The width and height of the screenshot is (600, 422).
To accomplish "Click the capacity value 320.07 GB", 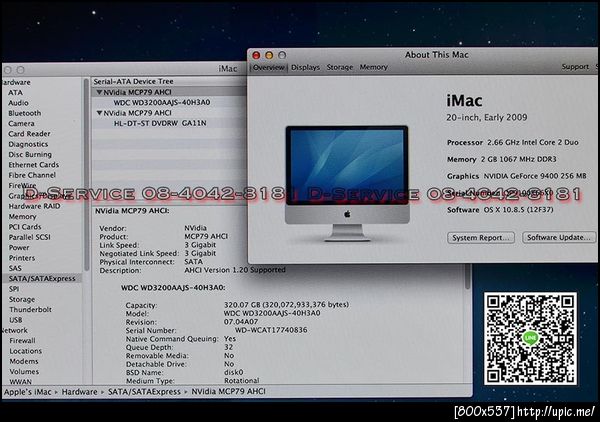I will (x=286, y=305).
